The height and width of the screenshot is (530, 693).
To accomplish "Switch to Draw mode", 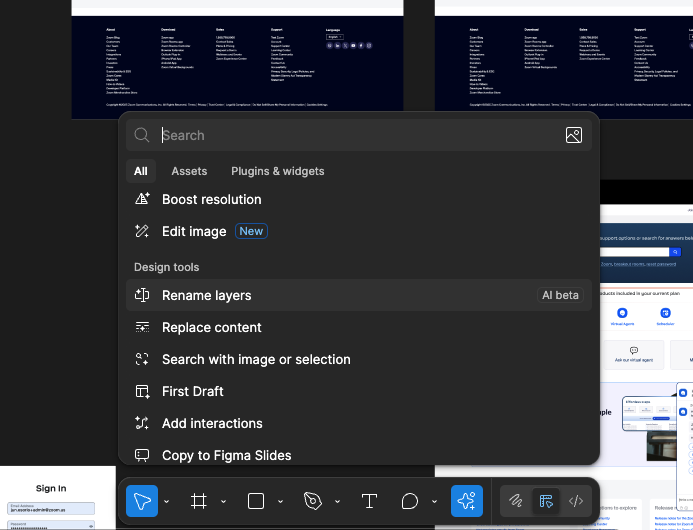I will click(x=516, y=501).
